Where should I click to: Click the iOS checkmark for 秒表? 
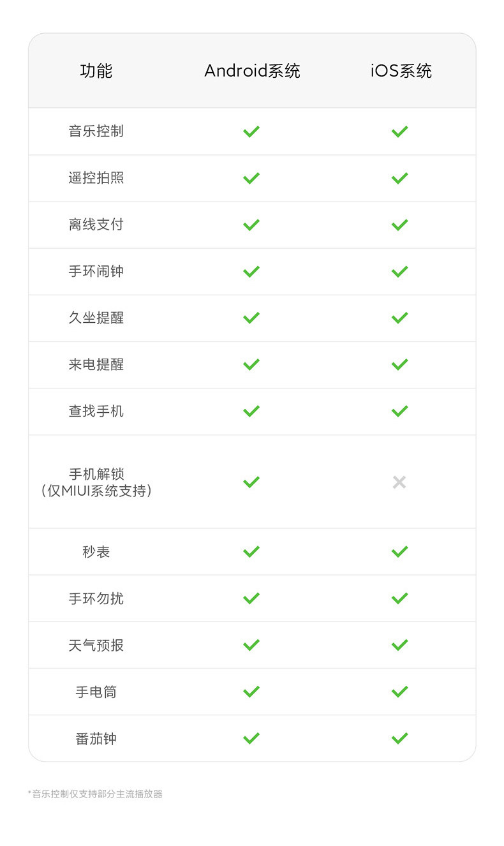[399, 551]
